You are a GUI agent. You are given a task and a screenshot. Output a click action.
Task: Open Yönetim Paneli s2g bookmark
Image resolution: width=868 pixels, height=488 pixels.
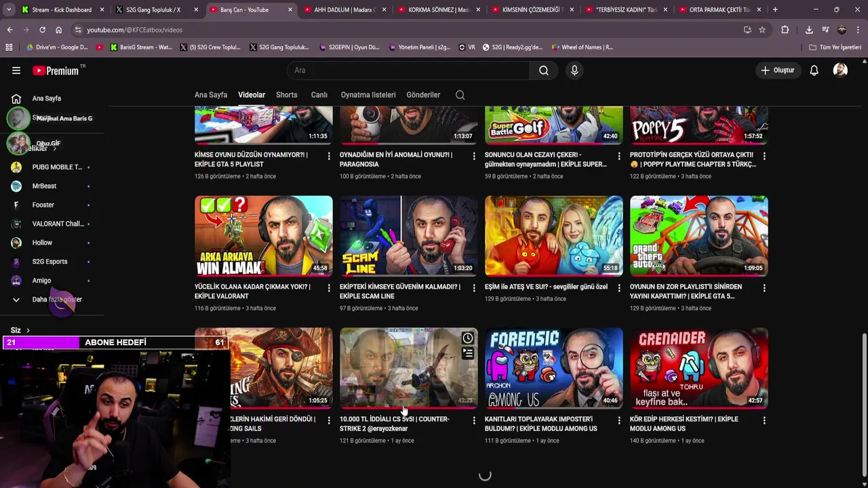pyautogui.click(x=420, y=47)
